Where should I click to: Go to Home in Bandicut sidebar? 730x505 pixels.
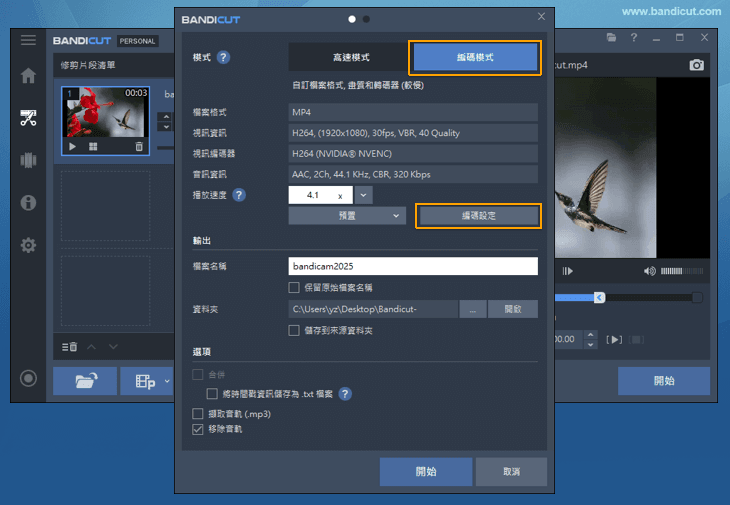28,75
